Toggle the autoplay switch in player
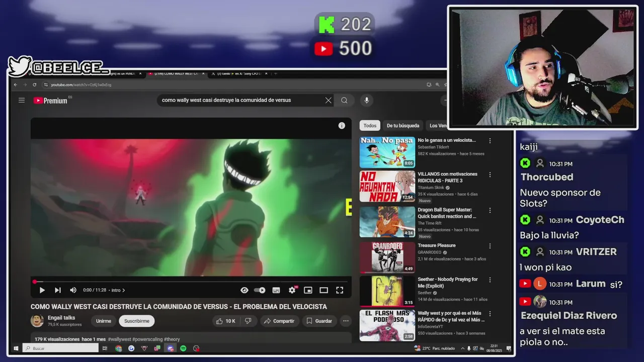Image resolution: width=644 pixels, height=362 pixels. [260, 290]
